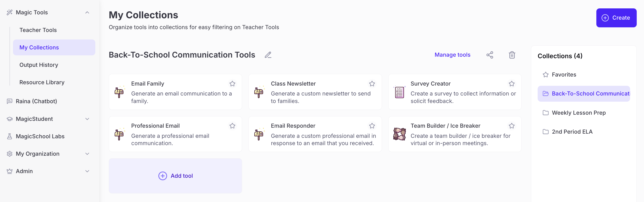Favorite the Class Newsletter tool
The width and height of the screenshot is (644, 202).
(x=372, y=84)
